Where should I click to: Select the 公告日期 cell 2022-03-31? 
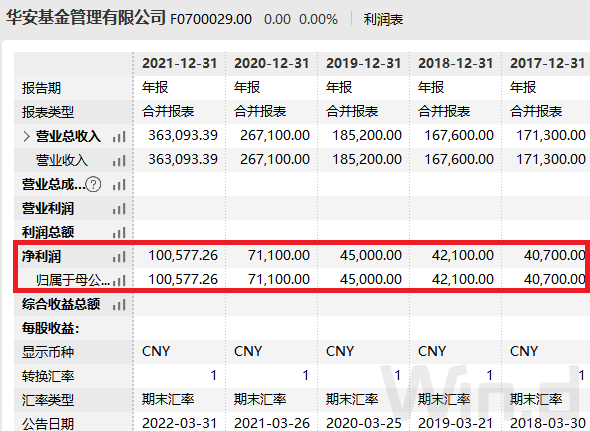pos(180,423)
